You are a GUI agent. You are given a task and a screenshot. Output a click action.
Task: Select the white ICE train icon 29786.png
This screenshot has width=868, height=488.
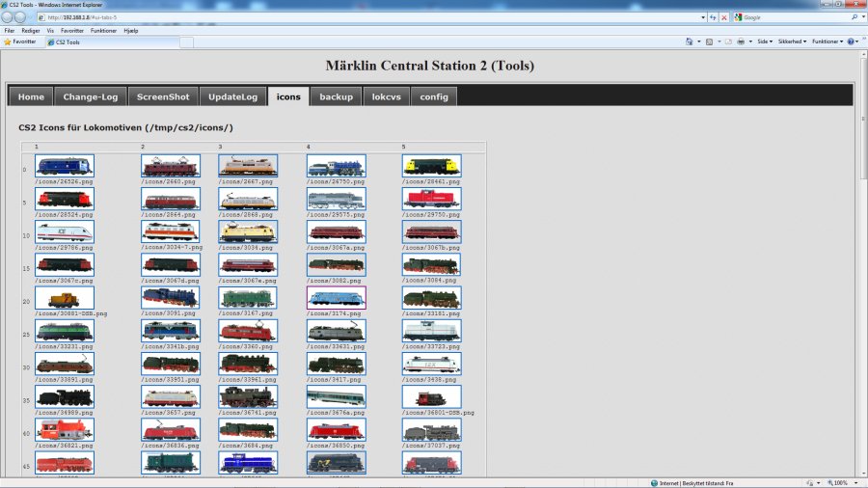coord(65,231)
